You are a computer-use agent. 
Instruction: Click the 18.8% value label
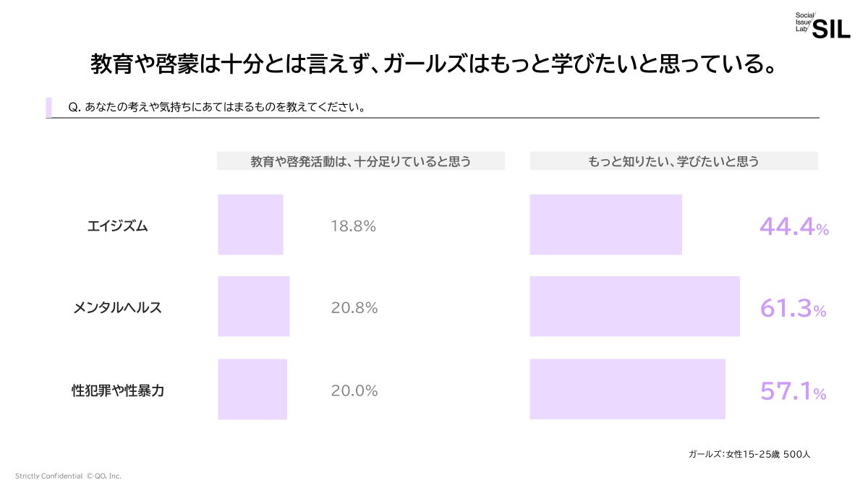[x=353, y=226]
